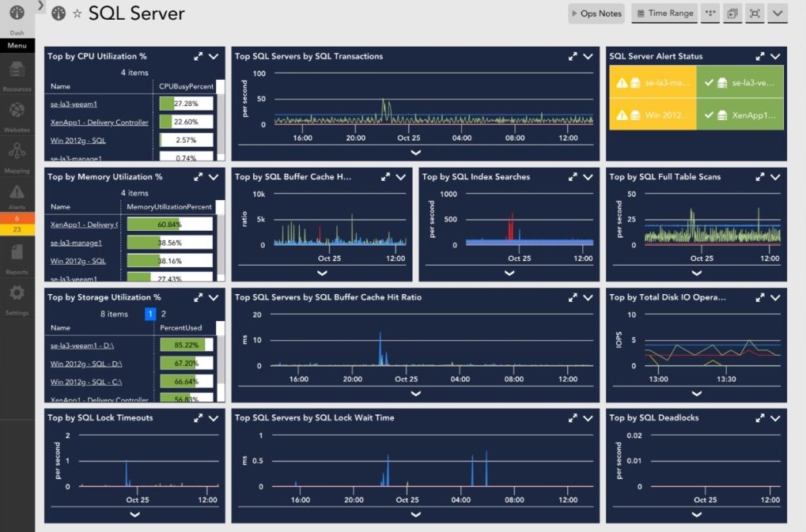Toggle the dashboard slideshow mode icon
Image resolution: width=806 pixels, height=532 pixels.
pyautogui.click(x=732, y=13)
